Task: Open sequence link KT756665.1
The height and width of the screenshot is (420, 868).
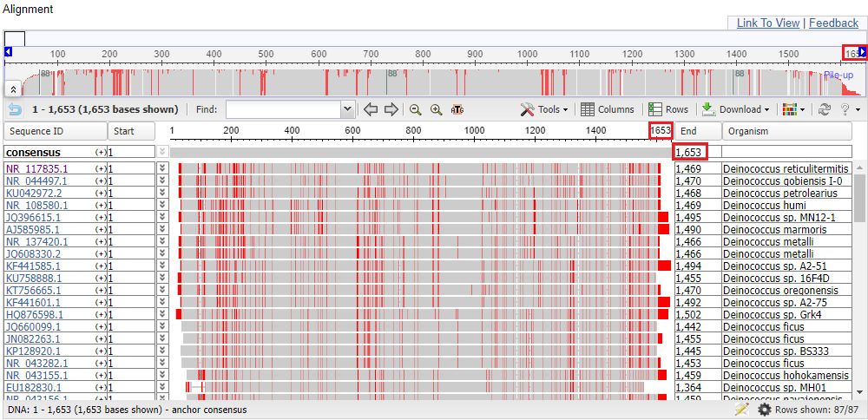Action: (33, 290)
